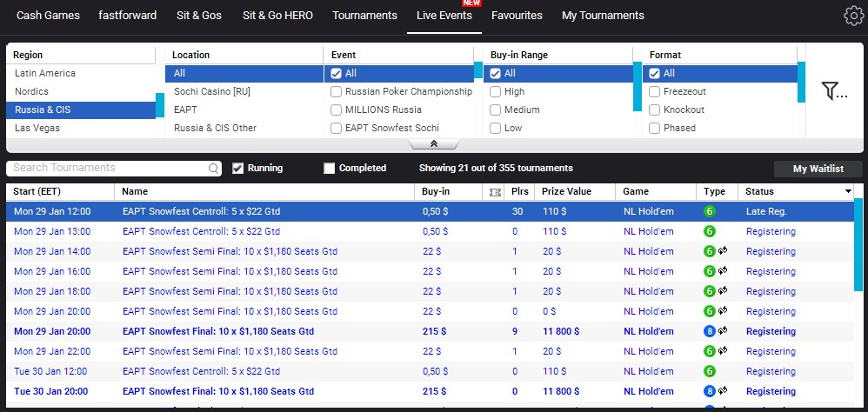Click the satellite flags icon in Tue 30 Jan 20:00 row
This screenshot has height=412, width=868.
coord(723,390)
